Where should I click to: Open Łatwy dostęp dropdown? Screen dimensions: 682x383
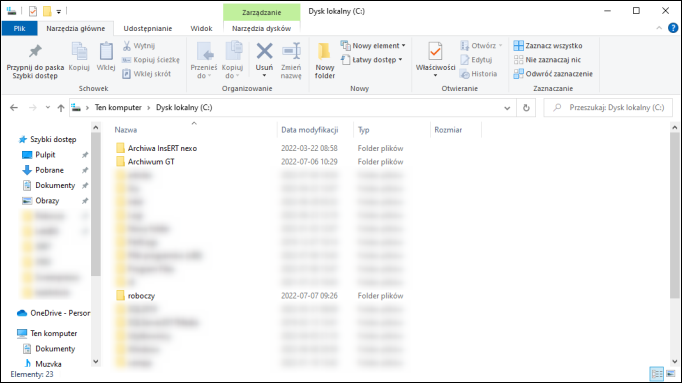pyautogui.click(x=372, y=60)
